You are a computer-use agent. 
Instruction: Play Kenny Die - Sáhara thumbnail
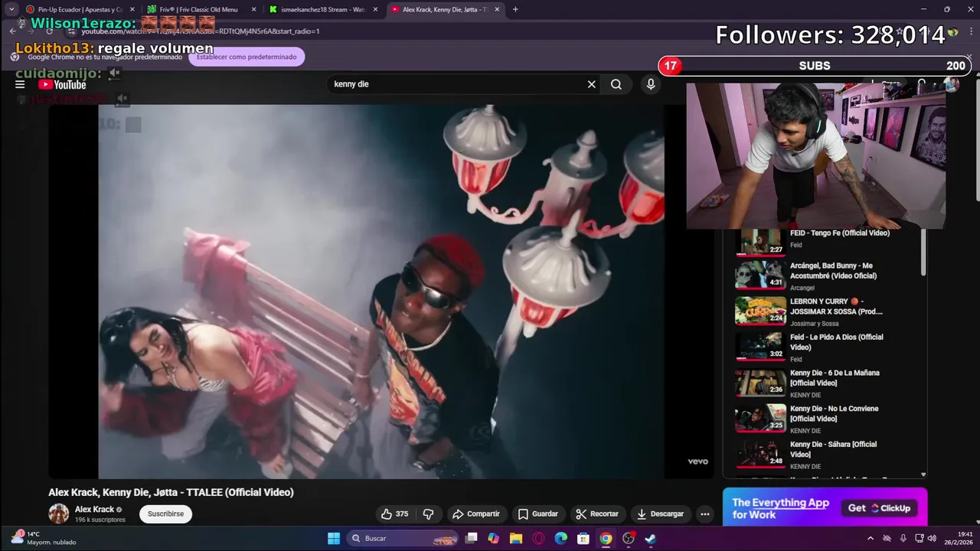(x=760, y=453)
